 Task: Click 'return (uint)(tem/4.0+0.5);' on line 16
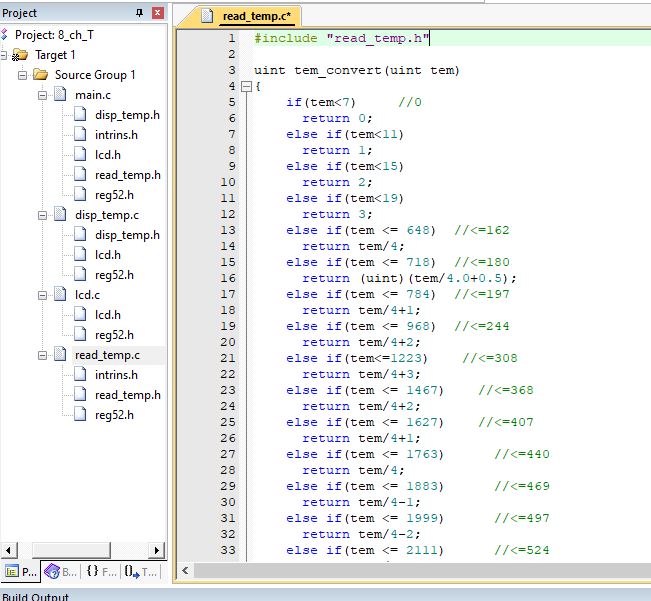409,278
